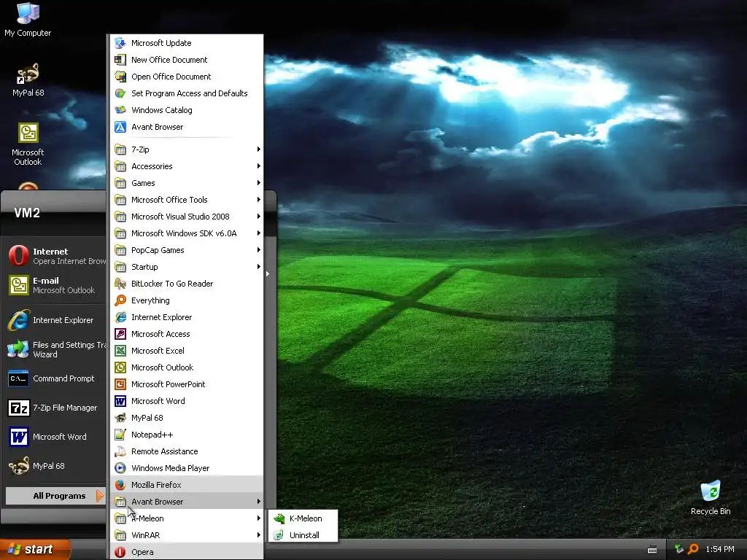Click Microsoft Word icon in All Programs list
The image size is (747, 560).
120,401
